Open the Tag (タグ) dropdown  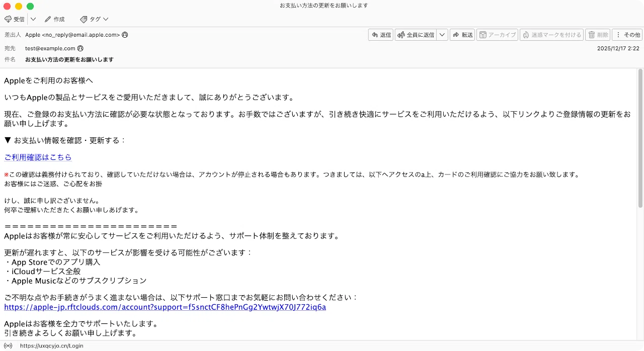pos(94,19)
